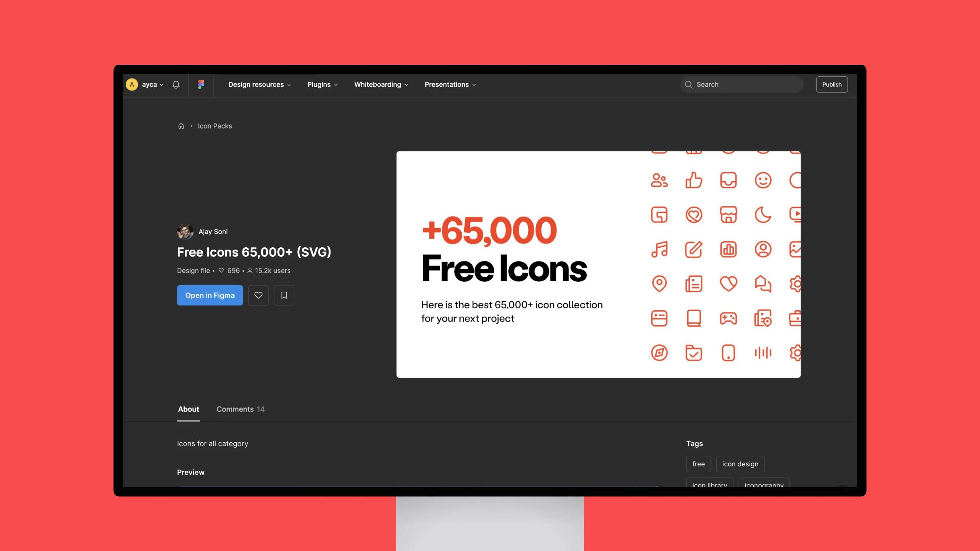
Task: Select the About tab
Action: pyautogui.click(x=188, y=409)
